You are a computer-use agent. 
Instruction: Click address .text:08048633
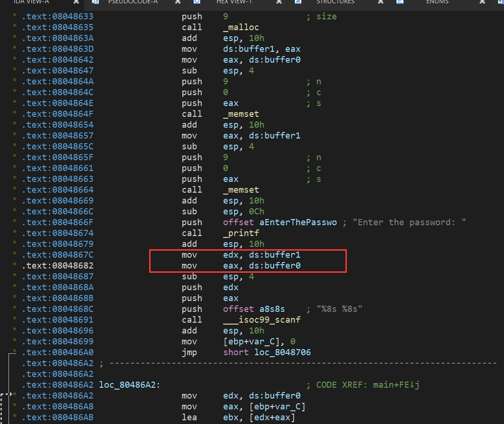pyautogui.click(x=57, y=16)
